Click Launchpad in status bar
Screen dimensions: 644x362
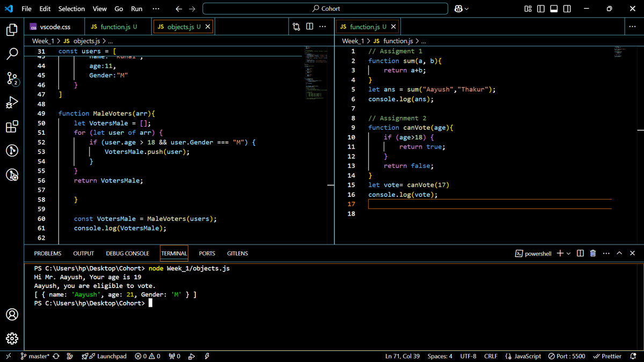tap(104, 356)
